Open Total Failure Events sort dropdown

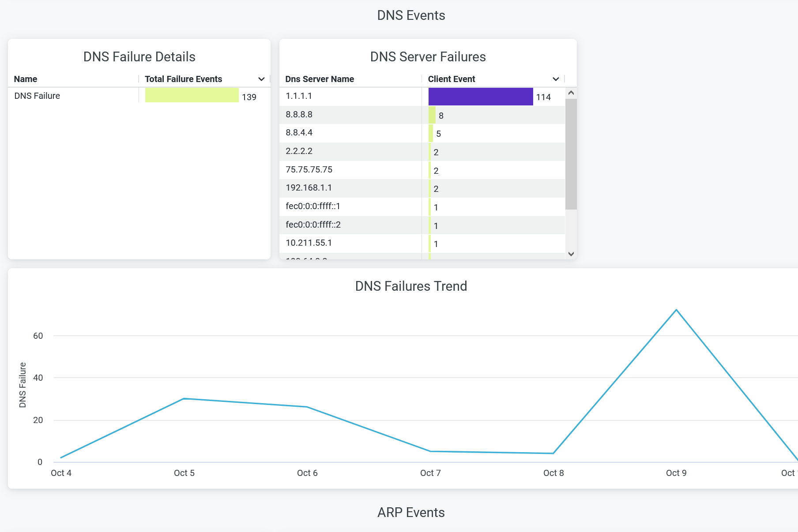(261, 79)
